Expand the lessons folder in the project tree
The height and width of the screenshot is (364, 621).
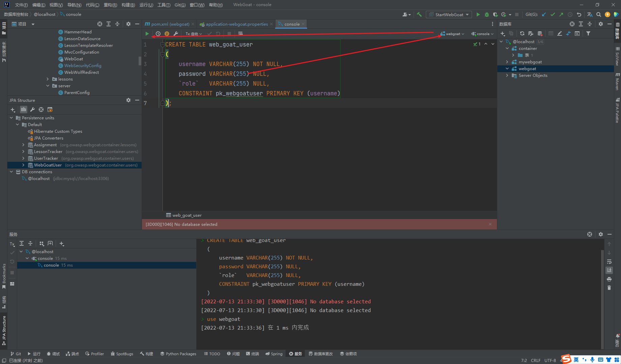[x=48, y=79]
